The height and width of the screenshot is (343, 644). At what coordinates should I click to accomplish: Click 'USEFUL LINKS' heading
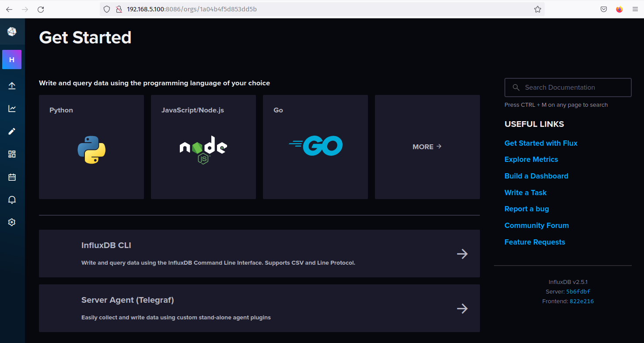tap(534, 124)
